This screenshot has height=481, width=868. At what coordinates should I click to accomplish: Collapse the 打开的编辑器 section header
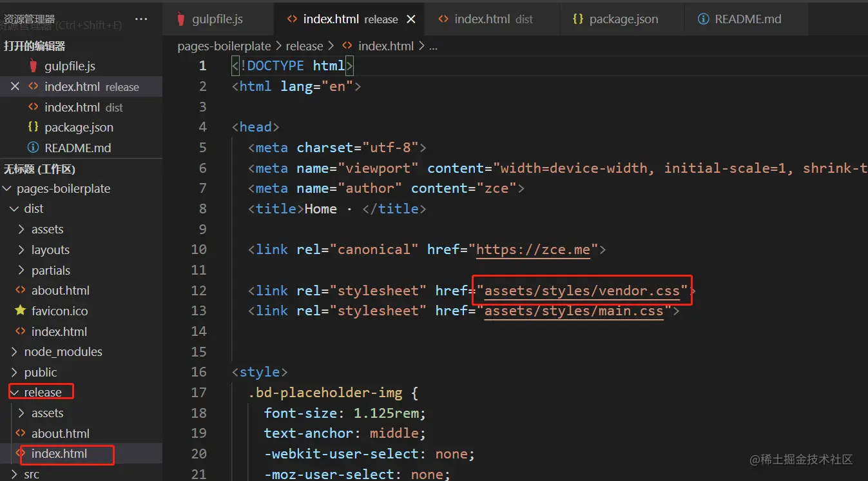(81, 46)
